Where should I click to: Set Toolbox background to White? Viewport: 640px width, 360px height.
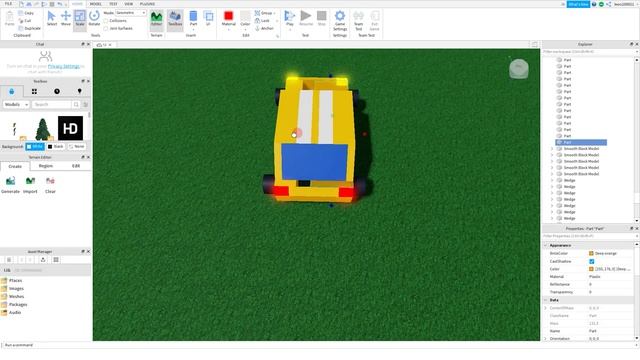35,146
